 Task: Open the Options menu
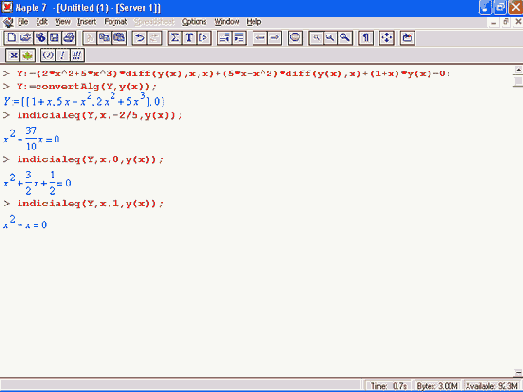click(194, 22)
